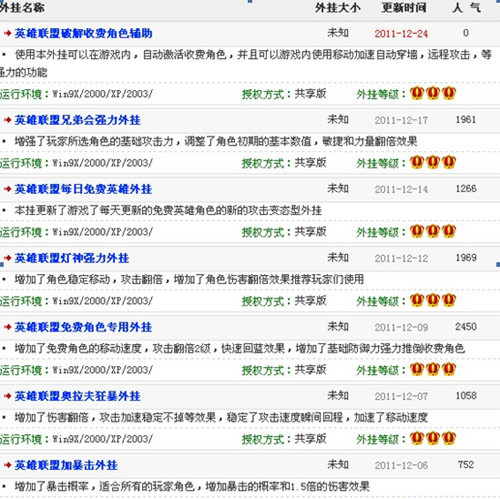
Task: Click first crown icon in 奥拉夫狂暴 entry rating
Action: pyautogui.click(x=417, y=438)
